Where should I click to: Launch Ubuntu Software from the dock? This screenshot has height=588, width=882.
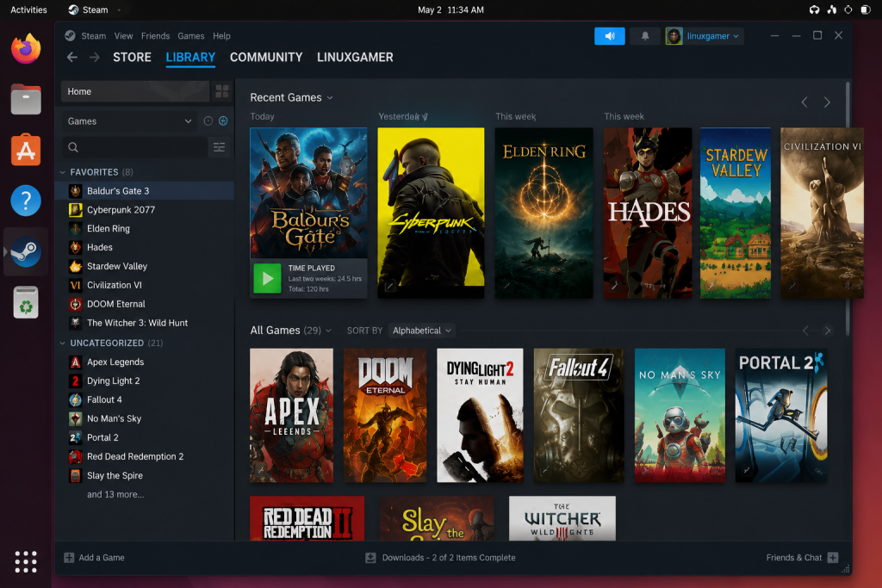26,150
